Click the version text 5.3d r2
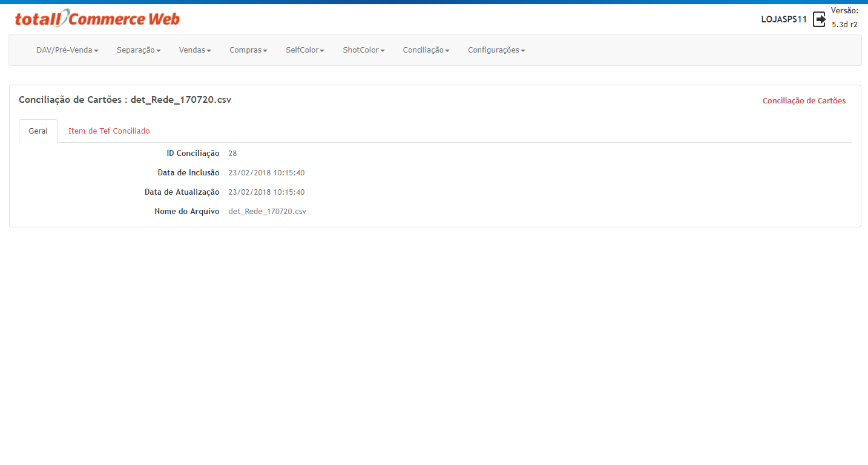 (844, 25)
